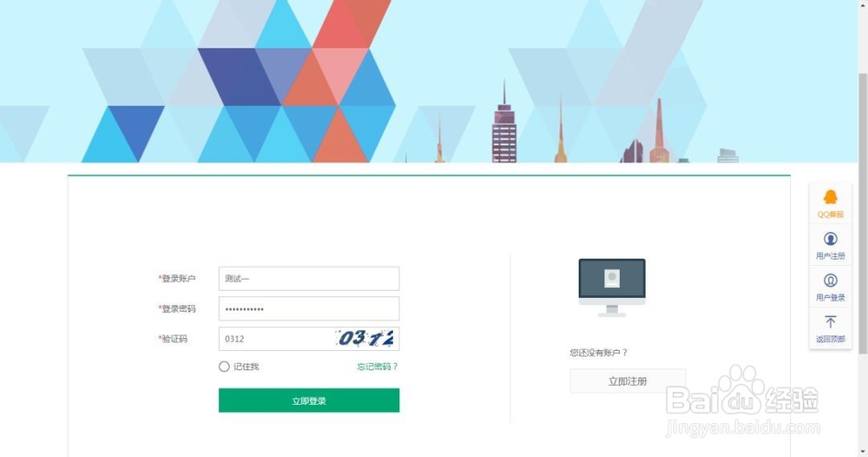The image size is (868, 457).
Task: Click the computer monitor illustration
Action: click(x=612, y=288)
